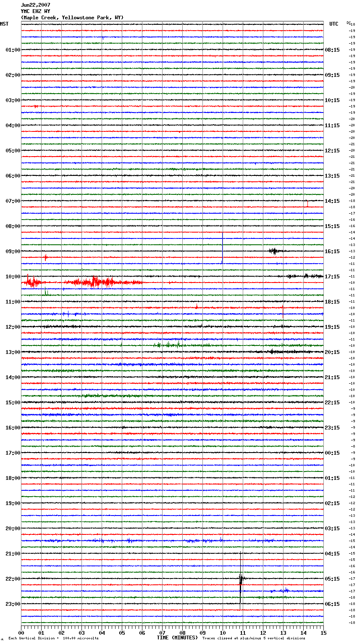
Task: Select the 06:15 UTC time label
Action: (x=332, y=604)
